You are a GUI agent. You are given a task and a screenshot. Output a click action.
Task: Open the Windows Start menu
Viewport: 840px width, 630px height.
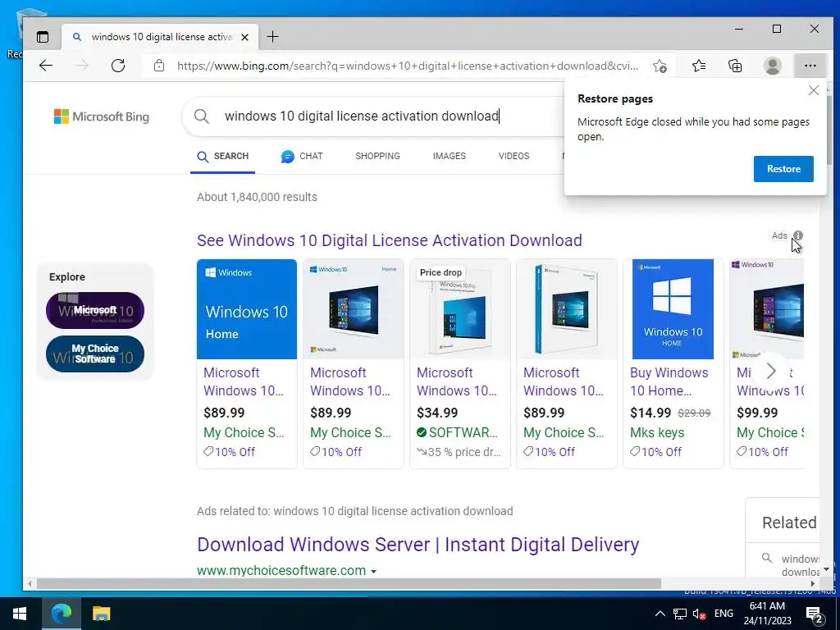[20, 614]
